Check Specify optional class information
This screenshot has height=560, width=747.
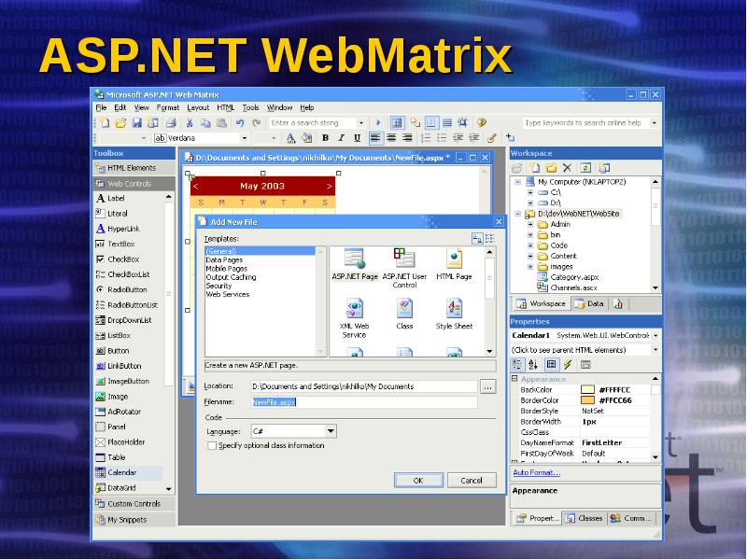point(212,446)
